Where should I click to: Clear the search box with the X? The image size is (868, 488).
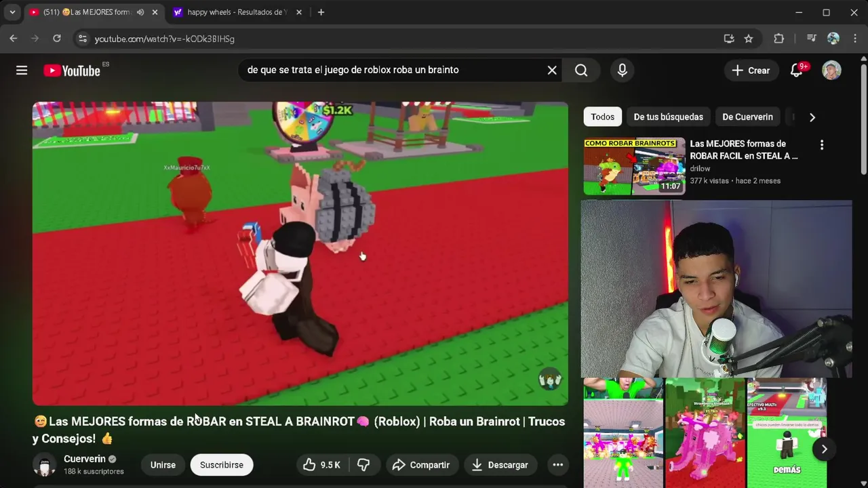pos(552,70)
